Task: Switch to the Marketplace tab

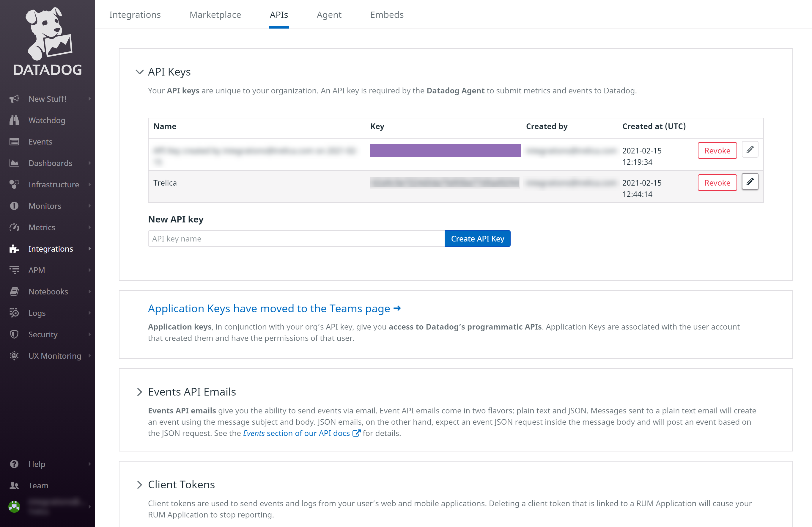Action: [215, 15]
